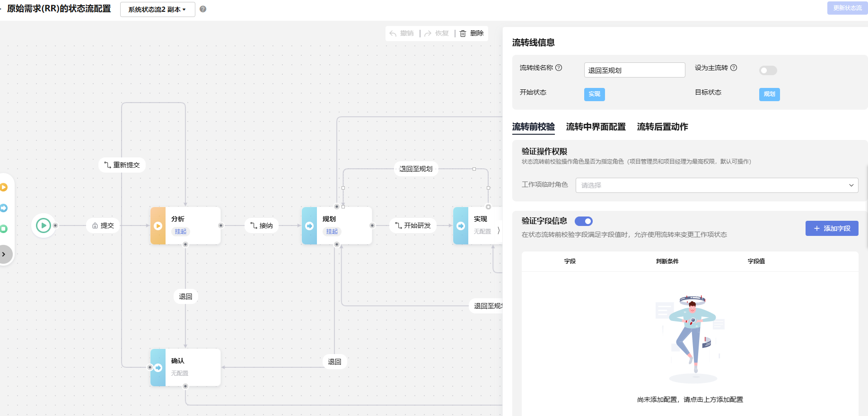
Task: Click the 验证操作权限 section heading
Action: pos(544,151)
